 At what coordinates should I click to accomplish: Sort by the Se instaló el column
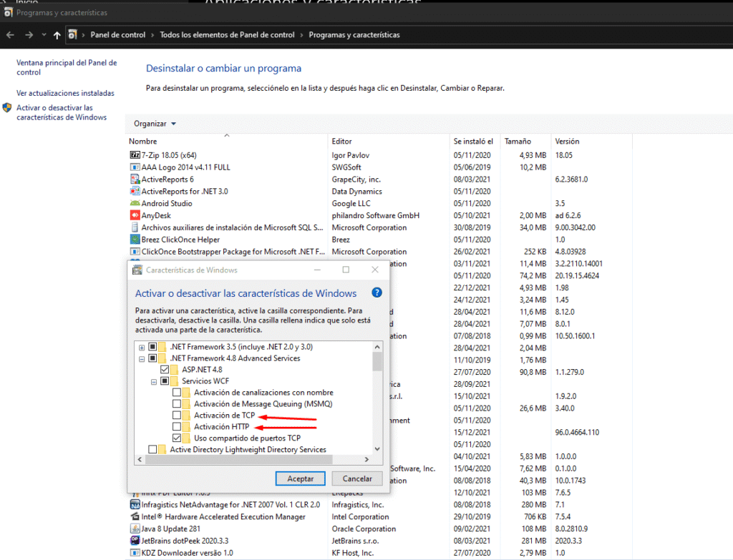pyautogui.click(x=472, y=142)
